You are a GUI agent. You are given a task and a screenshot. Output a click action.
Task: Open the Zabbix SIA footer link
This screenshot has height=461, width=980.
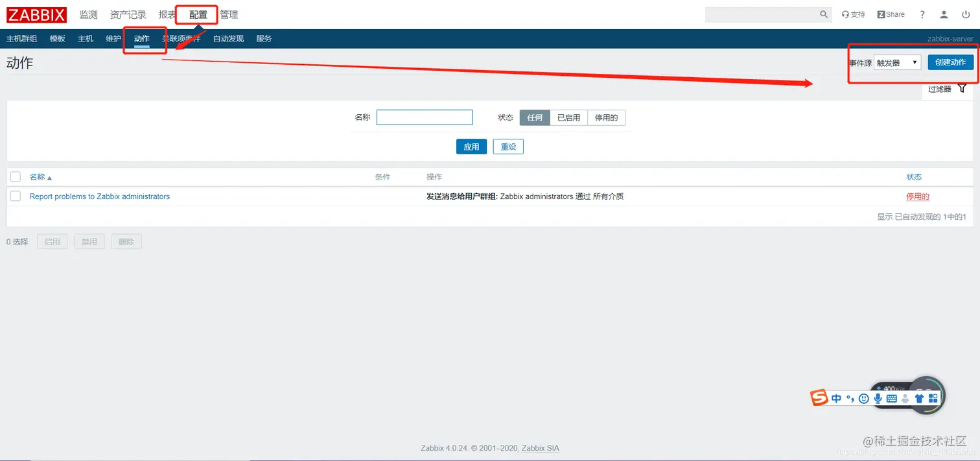pos(541,448)
